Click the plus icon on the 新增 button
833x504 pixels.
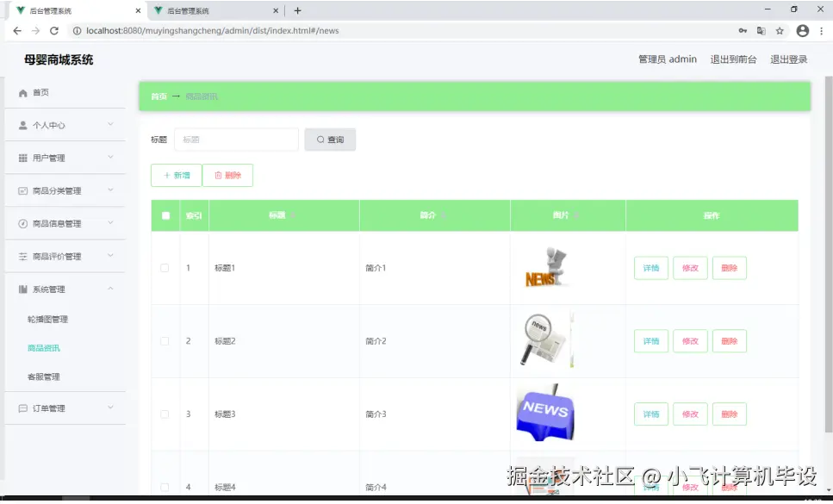[x=165, y=175]
